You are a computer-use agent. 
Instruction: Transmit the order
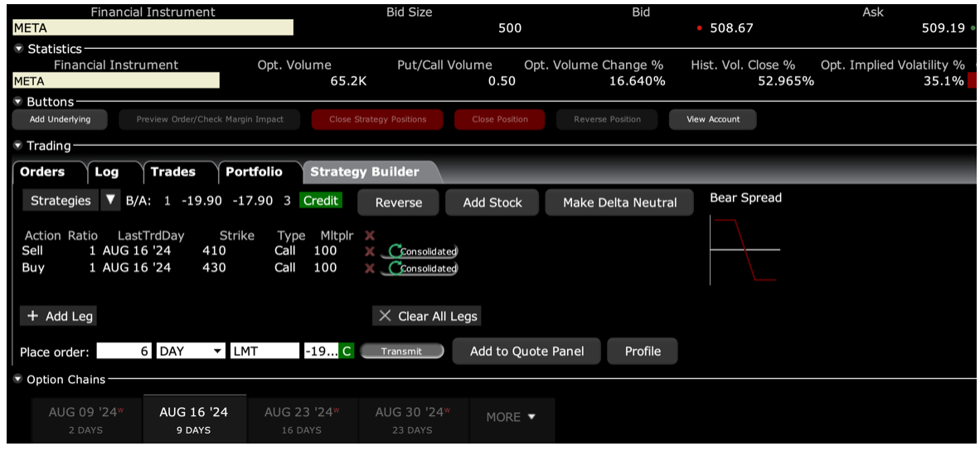pos(402,351)
